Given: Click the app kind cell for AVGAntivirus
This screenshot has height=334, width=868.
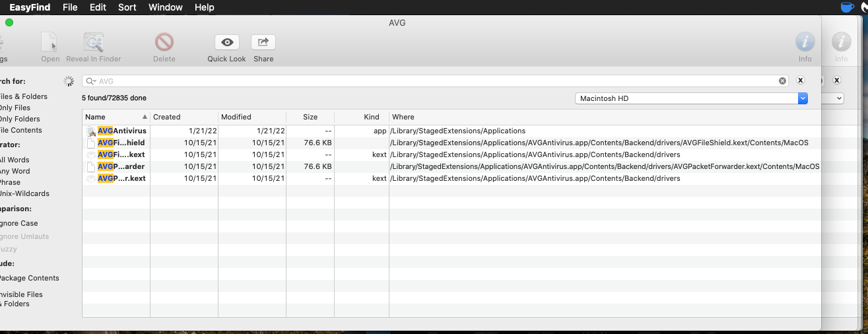Looking at the screenshot, I should (380, 131).
